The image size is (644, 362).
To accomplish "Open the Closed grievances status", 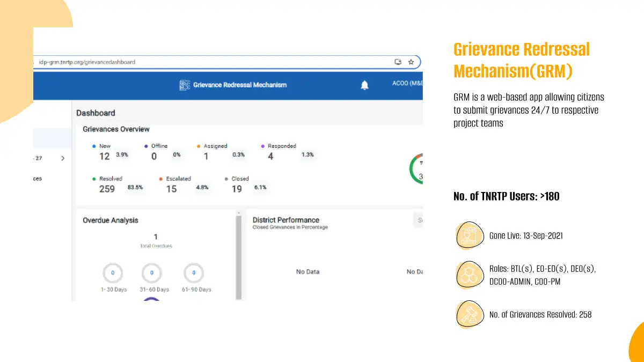I will coord(240,179).
